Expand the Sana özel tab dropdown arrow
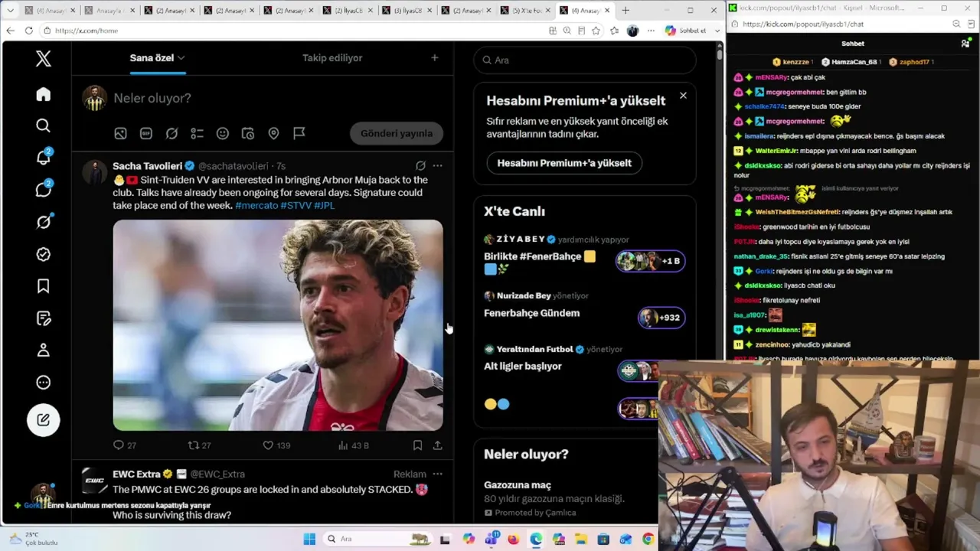 tap(181, 58)
